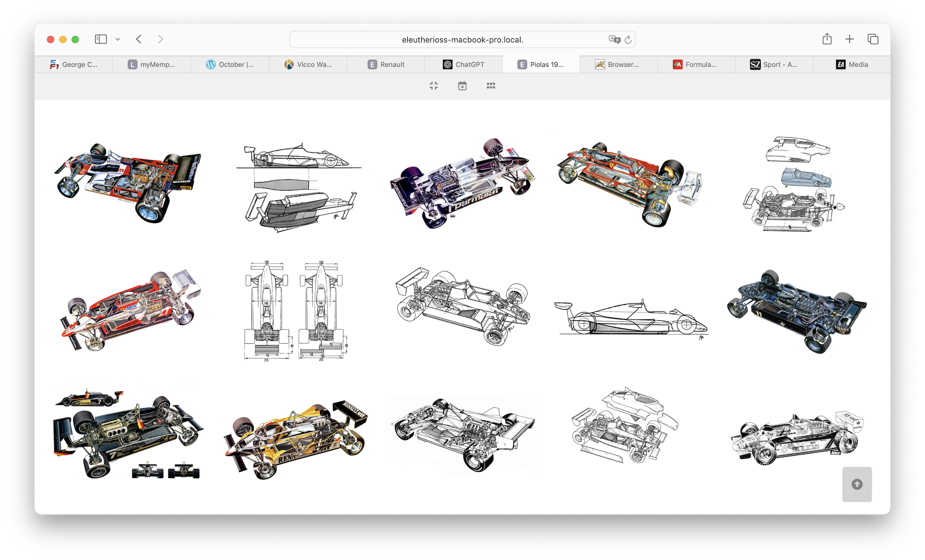This screenshot has height=560, width=925.
Task: Select the Formula... tab
Action: click(696, 64)
